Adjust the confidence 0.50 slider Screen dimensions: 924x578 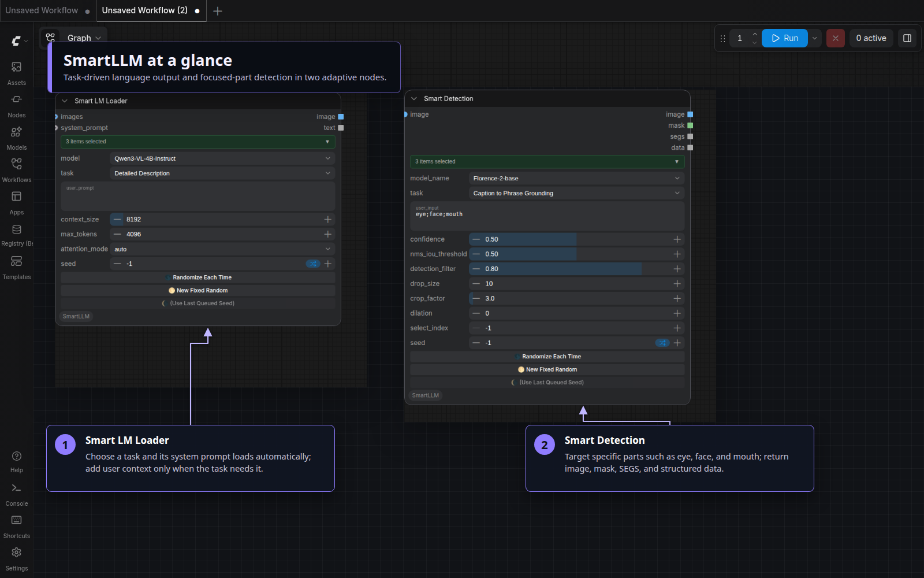click(576, 239)
